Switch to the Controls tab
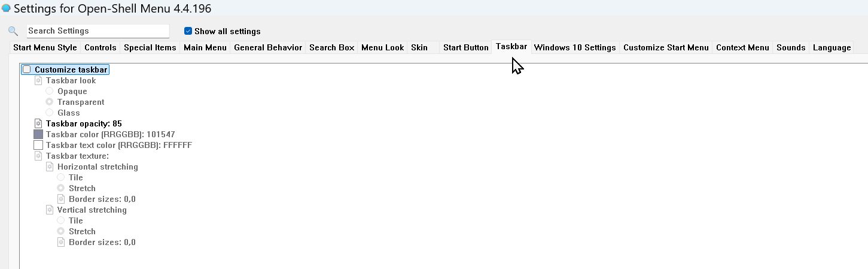This screenshot has width=868, height=269. click(100, 47)
